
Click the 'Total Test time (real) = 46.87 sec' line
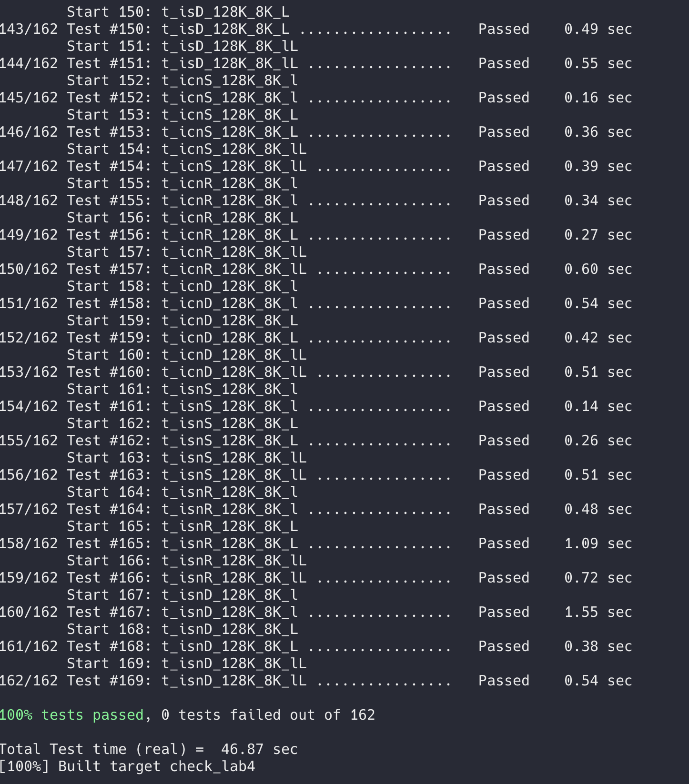point(149,749)
